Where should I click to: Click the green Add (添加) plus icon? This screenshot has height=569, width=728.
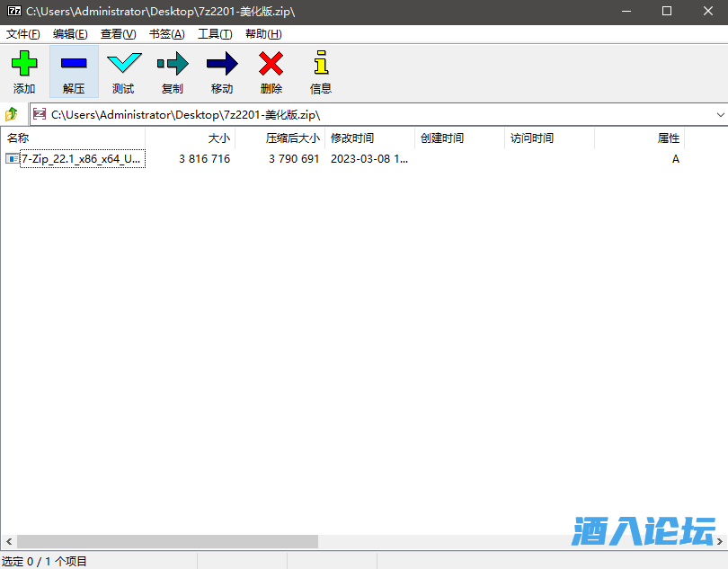click(24, 64)
